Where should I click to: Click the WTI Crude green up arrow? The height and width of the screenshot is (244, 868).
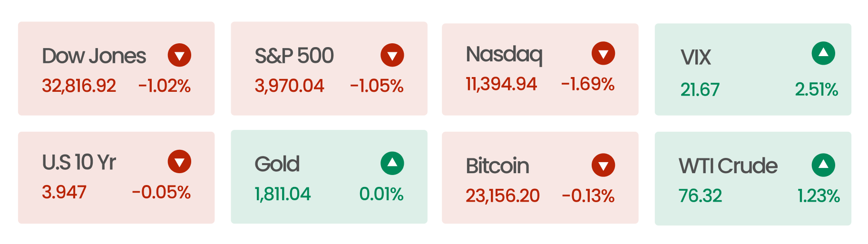823,165
